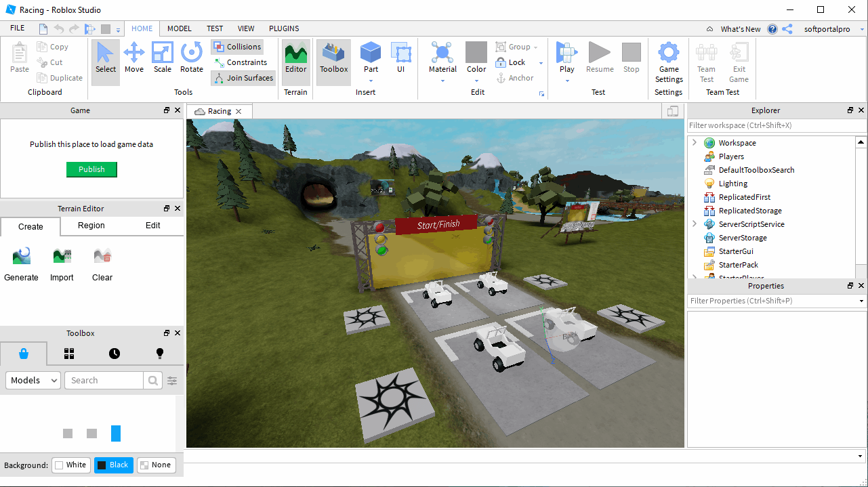This screenshot has width=868, height=487.
Task: Click the Paste button
Action: pyautogui.click(x=20, y=58)
